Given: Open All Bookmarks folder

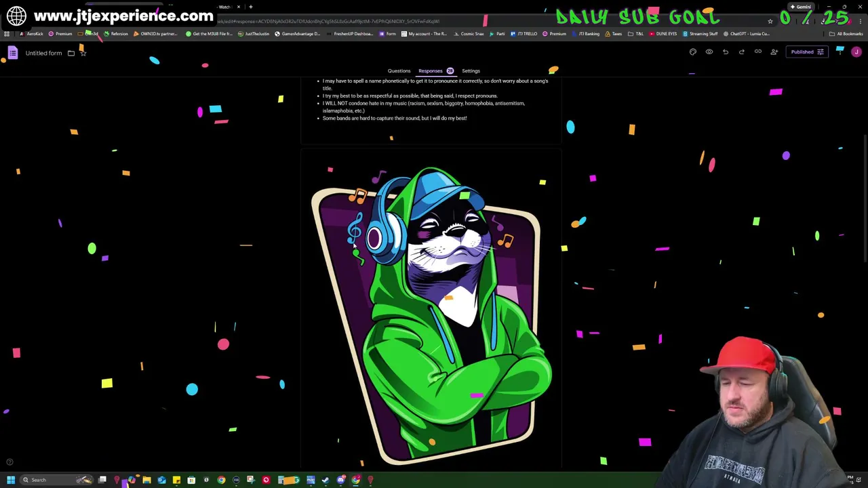Looking at the screenshot, I should coord(846,34).
